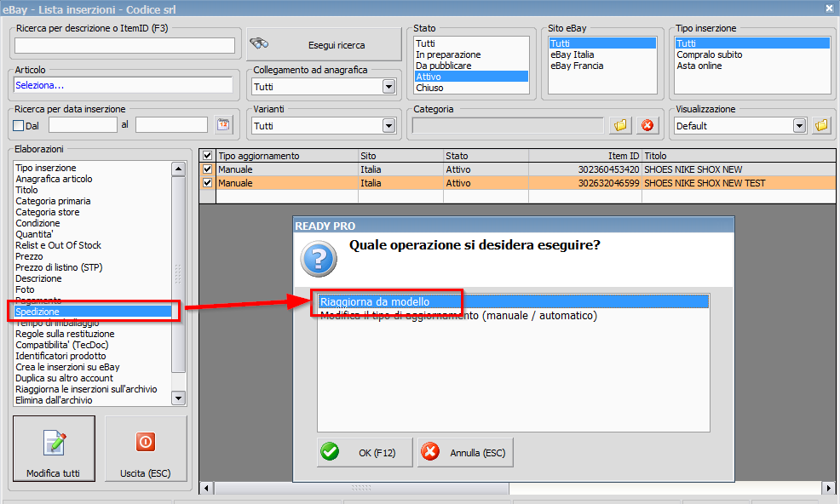The image size is (840, 504).
Task: Click Annulla (ESC) button
Action: click(465, 453)
